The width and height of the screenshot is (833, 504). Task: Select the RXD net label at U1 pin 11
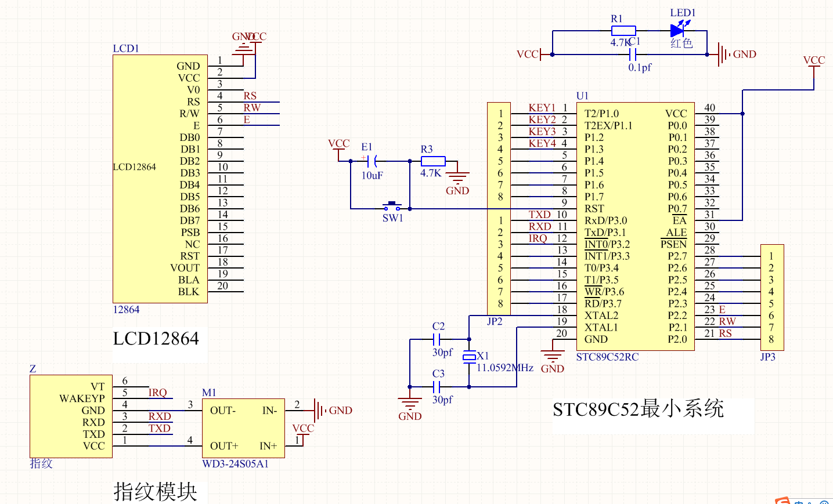tap(540, 226)
